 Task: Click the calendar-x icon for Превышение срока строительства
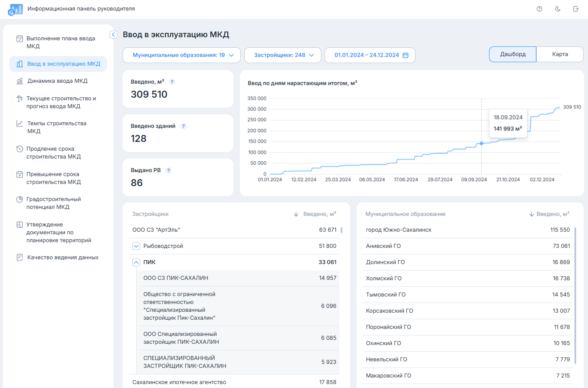coord(20,174)
